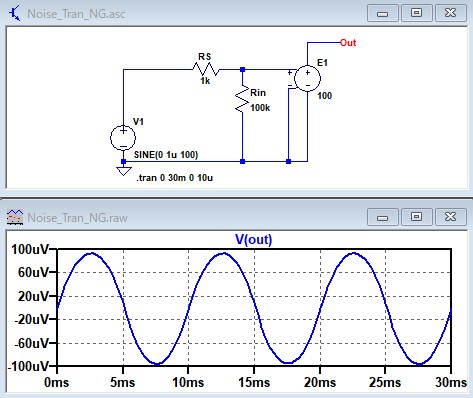Click the waveform viewer window icon
Screen dimensions: 473x398
[15, 217]
